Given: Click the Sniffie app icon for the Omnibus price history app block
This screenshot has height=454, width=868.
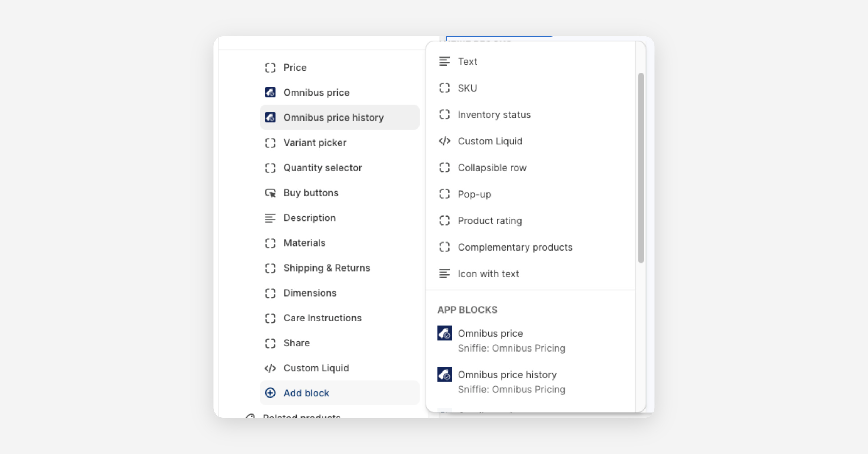Looking at the screenshot, I should point(444,374).
